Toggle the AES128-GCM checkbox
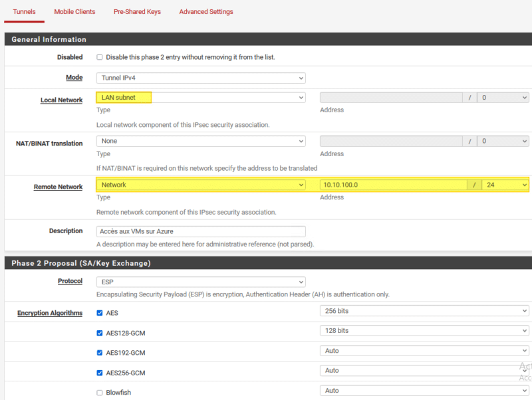The width and height of the screenshot is (532, 400). tap(100, 333)
